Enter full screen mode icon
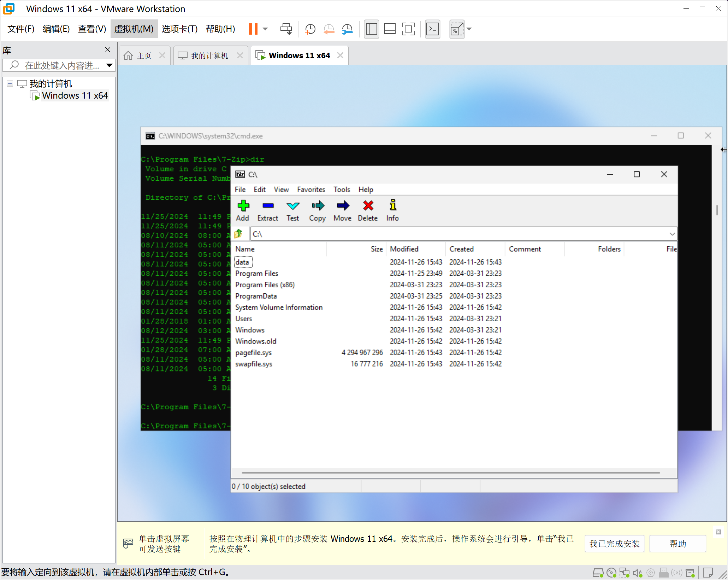 coord(408,29)
